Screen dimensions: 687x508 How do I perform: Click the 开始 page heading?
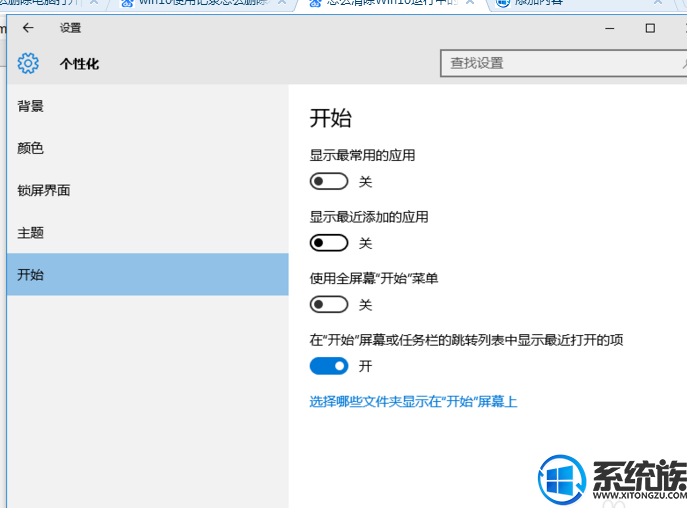click(331, 118)
